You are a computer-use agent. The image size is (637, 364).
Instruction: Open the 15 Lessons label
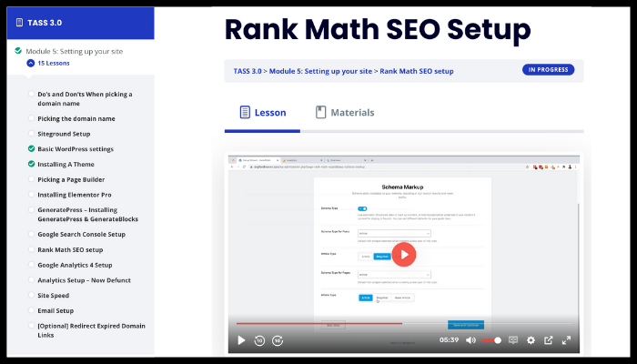(54, 63)
